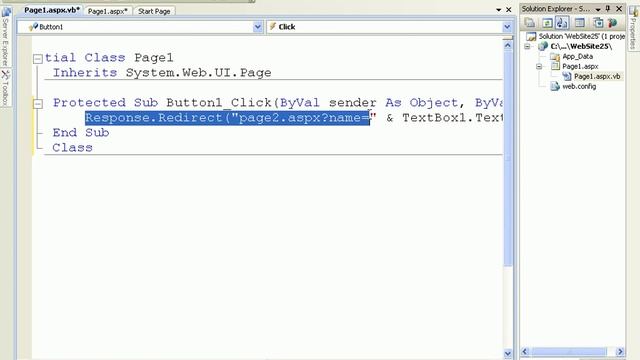Open the Solution Explorer window position menu
This screenshot has height=360, width=640.
598,9
